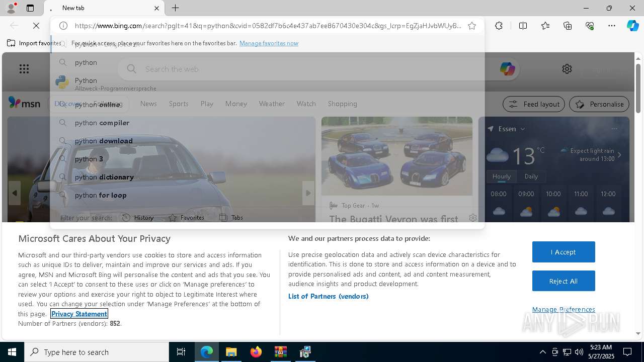The height and width of the screenshot is (362, 644).
Task: Switch to the Shopping tab
Action: click(x=342, y=104)
